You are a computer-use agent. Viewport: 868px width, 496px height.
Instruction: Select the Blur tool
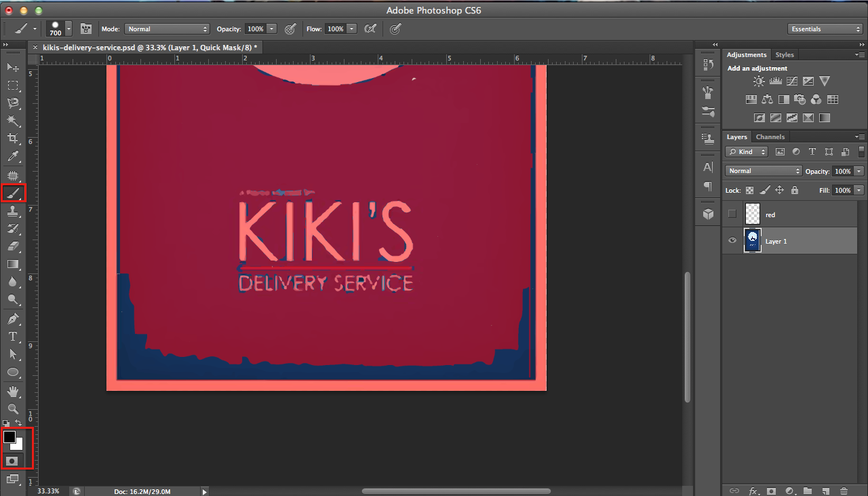pyautogui.click(x=13, y=282)
